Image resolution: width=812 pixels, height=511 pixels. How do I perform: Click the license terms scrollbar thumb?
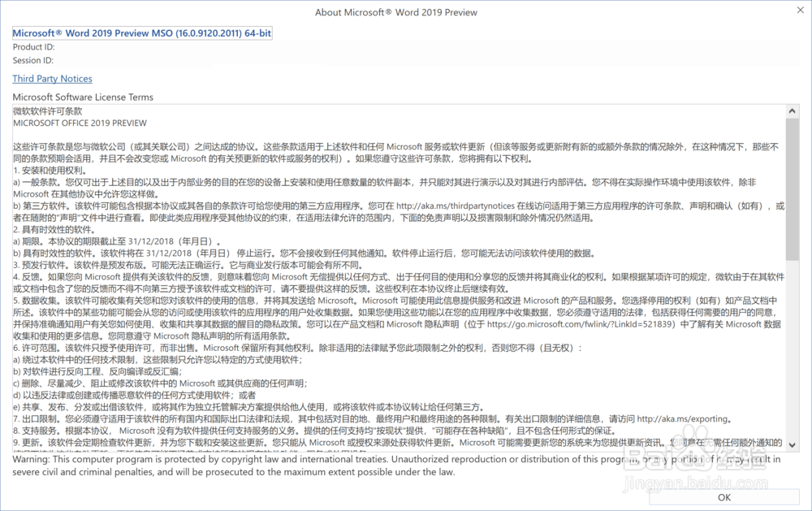point(792,188)
